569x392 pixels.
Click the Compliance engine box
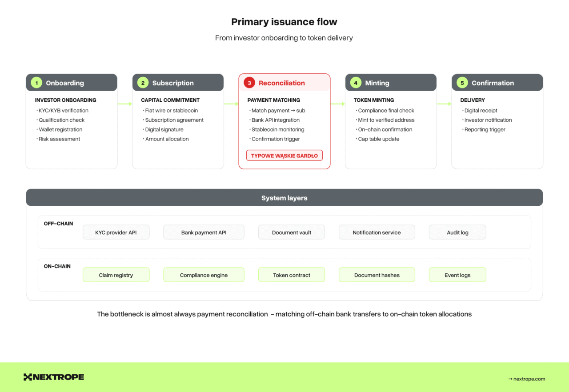coord(204,275)
